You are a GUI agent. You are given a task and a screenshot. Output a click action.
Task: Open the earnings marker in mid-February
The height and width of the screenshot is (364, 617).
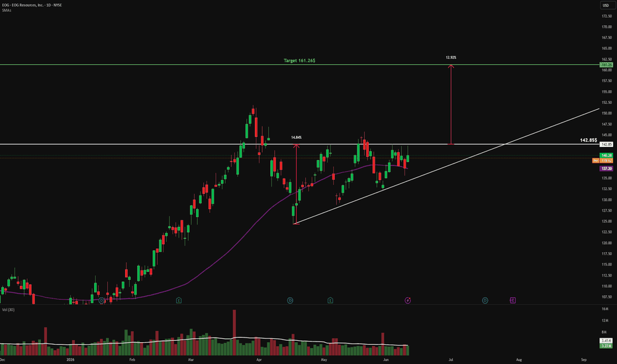pyautogui.click(x=179, y=300)
